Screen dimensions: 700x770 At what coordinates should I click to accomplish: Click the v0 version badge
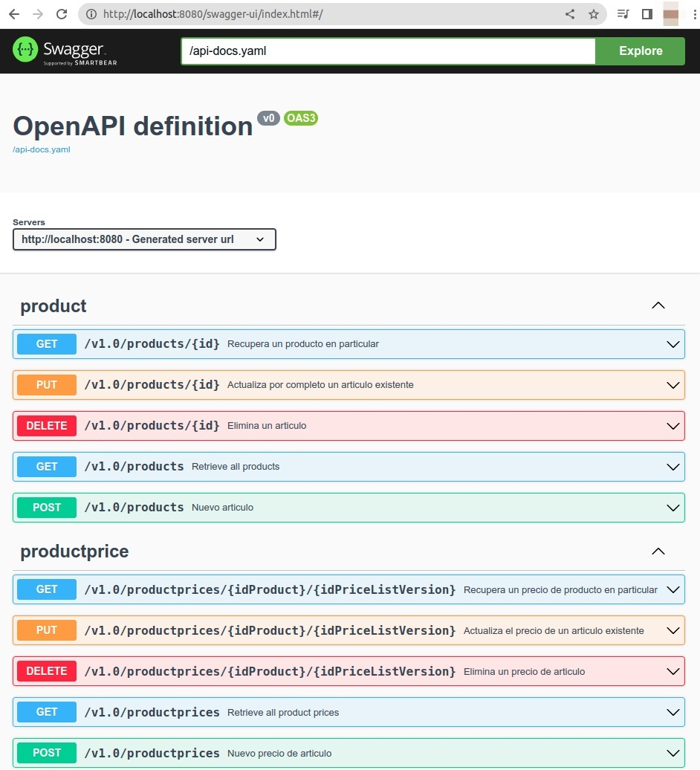point(268,118)
